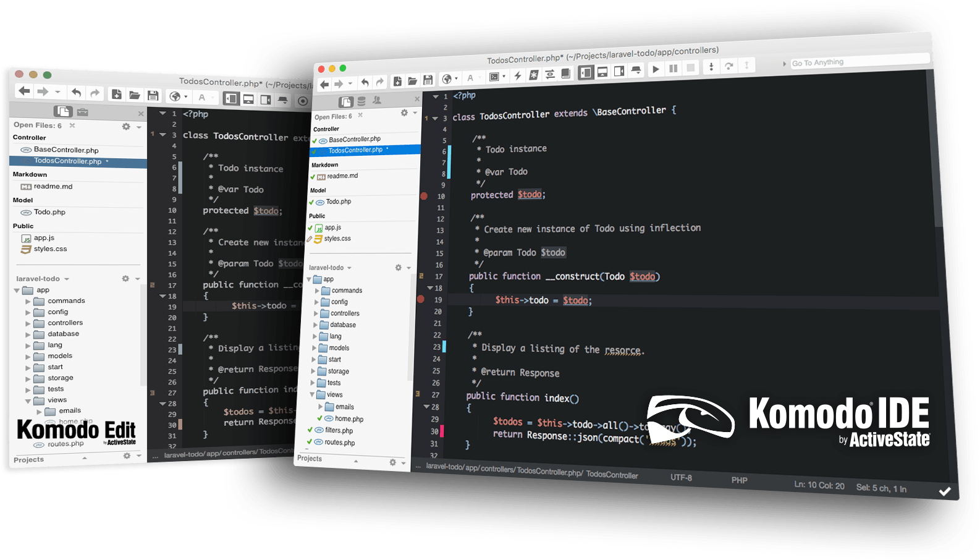
Task: Open filters.php in Komodo IDE tree
Action: (339, 431)
